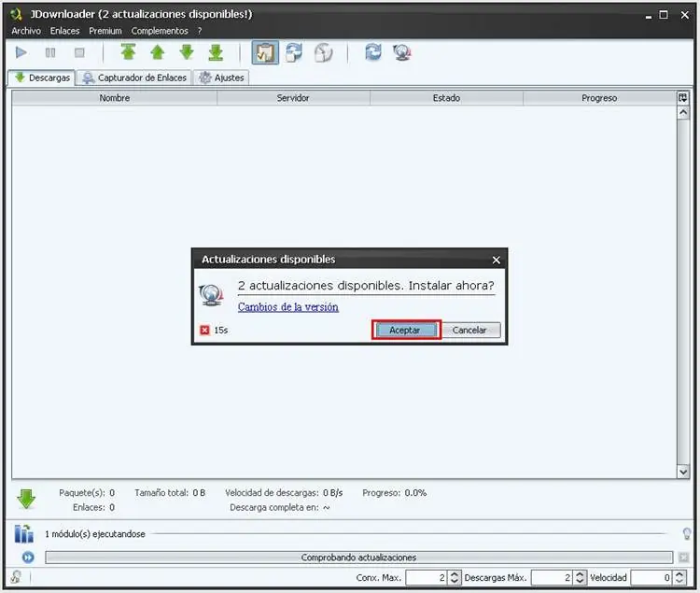This screenshot has height=593, width=700.
Task: Sort by Servidor column header
Action: [x=293, y=98]
